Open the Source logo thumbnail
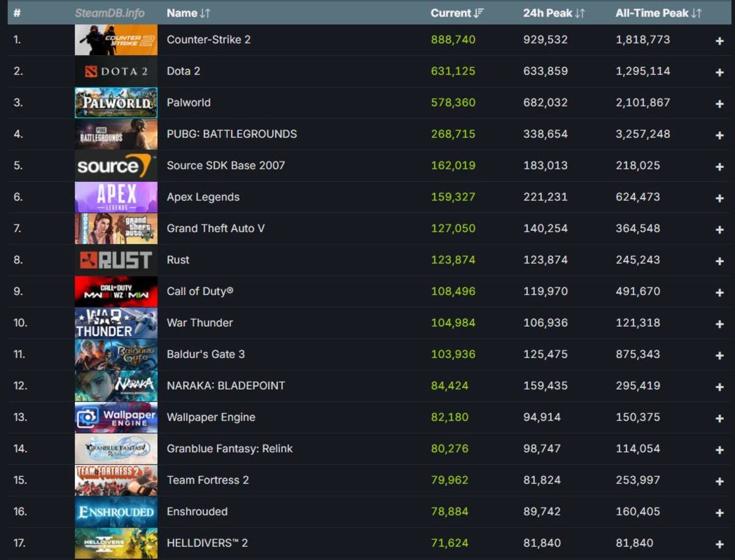The width and height of the screenshot is (735, 560). [116, 166]
